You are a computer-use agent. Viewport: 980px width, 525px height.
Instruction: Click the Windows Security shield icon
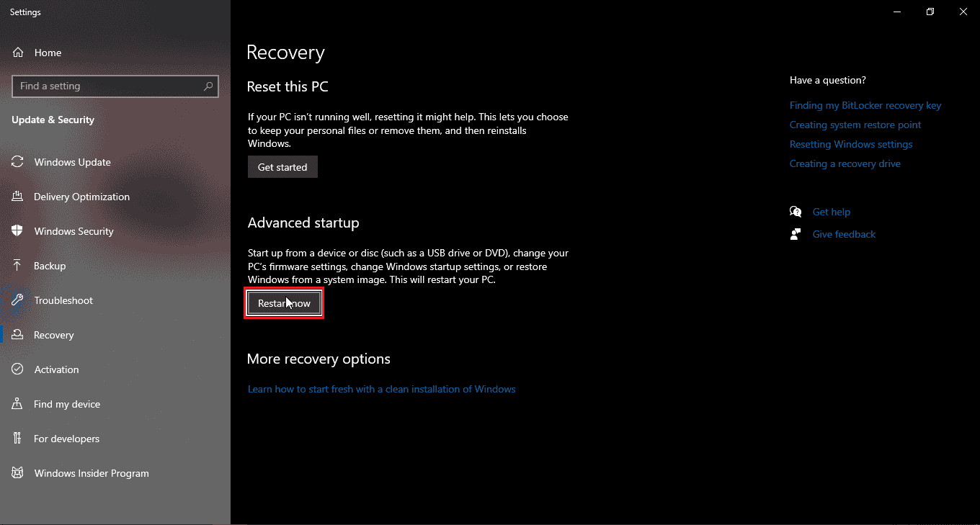[x=18, y=231]
